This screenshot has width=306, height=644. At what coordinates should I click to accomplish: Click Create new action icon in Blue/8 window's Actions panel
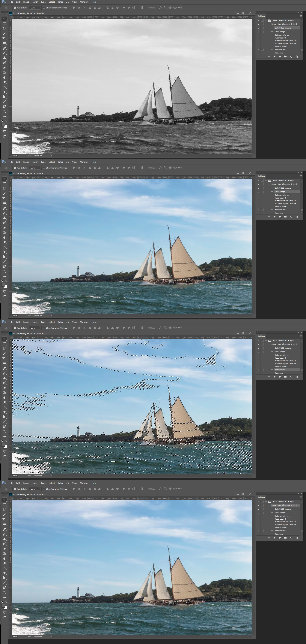click(291, 56)
